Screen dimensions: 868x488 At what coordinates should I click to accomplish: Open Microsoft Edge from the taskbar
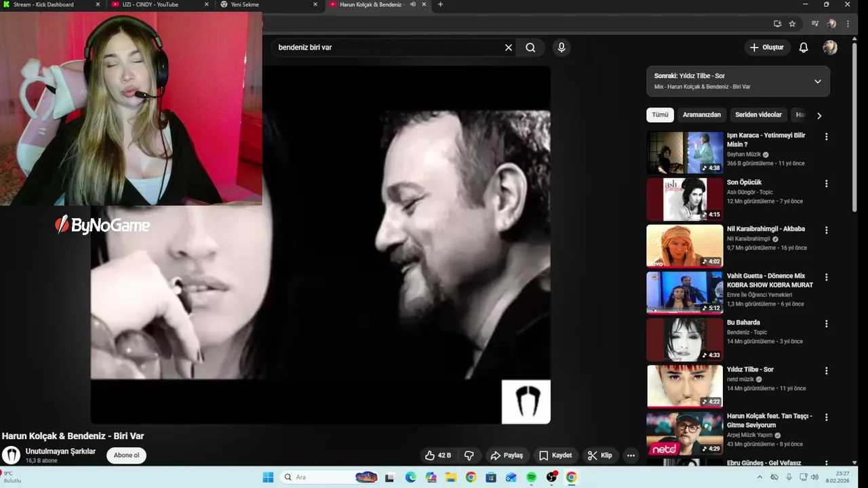point(410,477)
